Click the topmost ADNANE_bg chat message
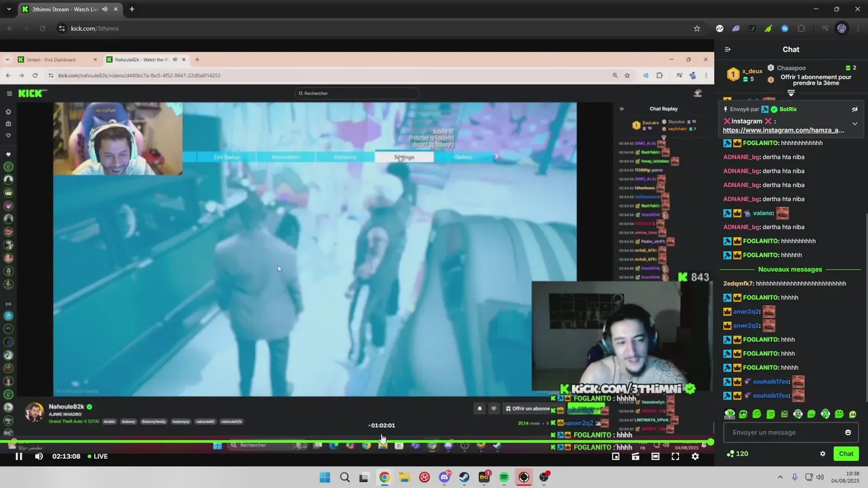The height and width of the screenshot is (488, 868). 764,157
